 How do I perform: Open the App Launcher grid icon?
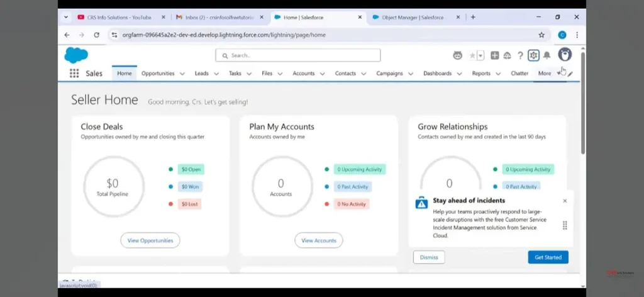tap(74, 74)
